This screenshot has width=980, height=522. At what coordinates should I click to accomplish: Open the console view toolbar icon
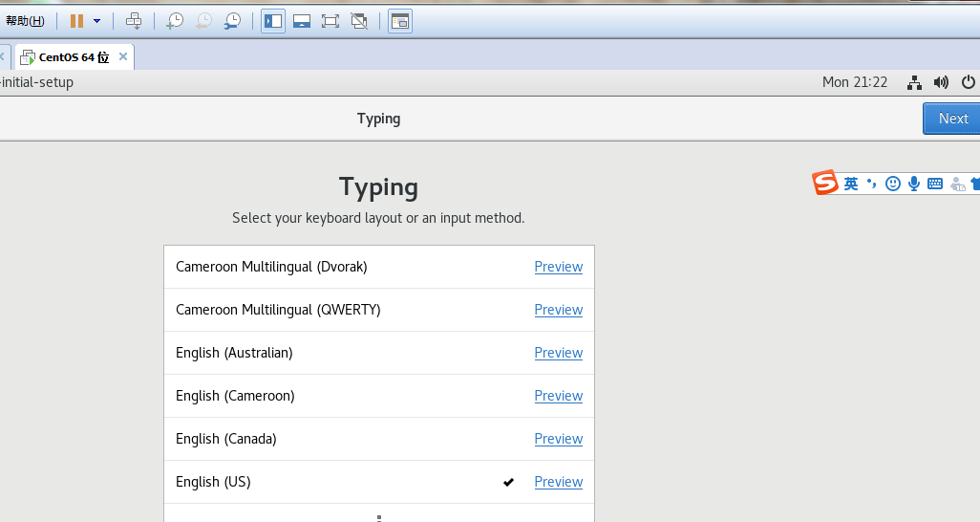400,21
